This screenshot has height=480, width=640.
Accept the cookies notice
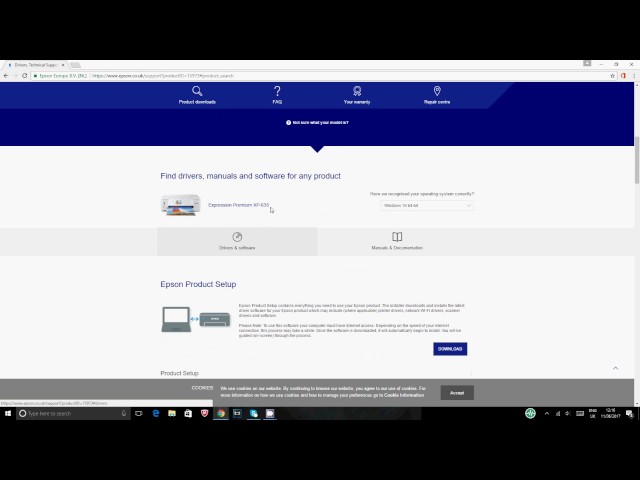pyautogui.click(x=457, y=393)
